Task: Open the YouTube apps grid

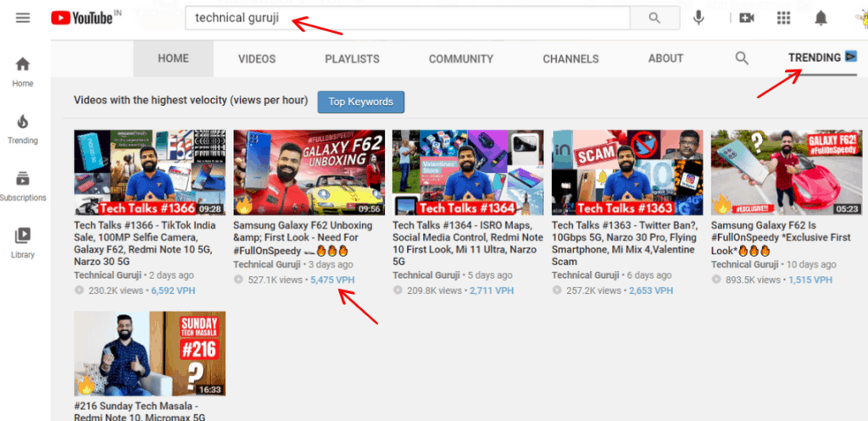Action: (783, 19)
